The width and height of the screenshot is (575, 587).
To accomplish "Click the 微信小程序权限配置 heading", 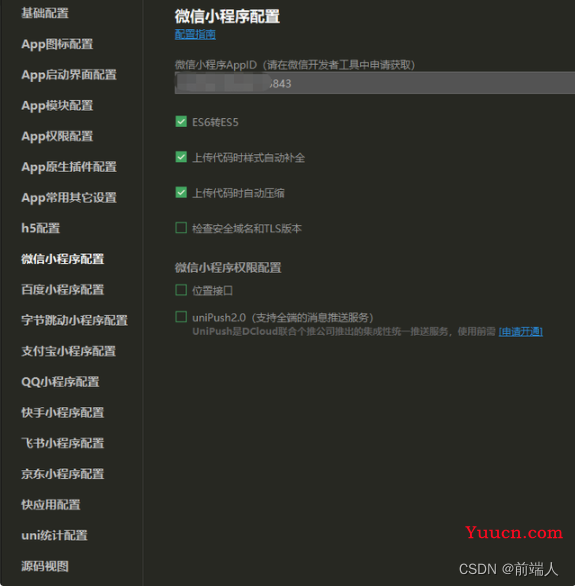I will click(228, 268).
